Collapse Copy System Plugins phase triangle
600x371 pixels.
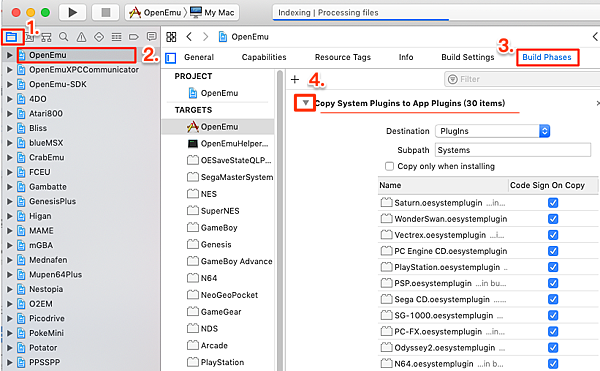(305, 103)
